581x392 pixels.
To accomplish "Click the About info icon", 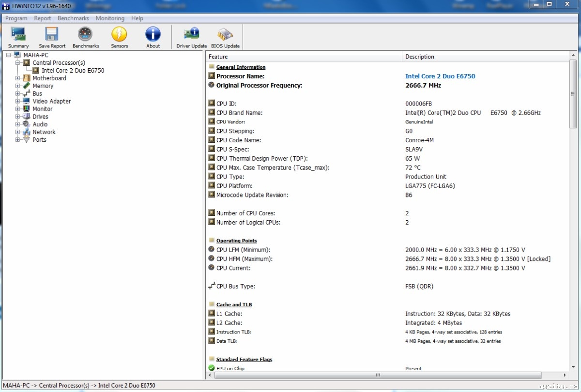I will (x=153, y=37).
